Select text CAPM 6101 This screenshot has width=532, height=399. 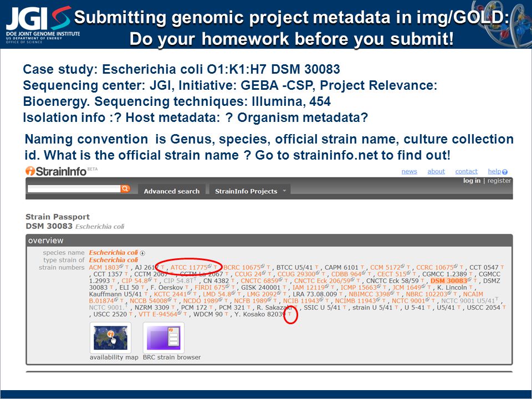[341, 267]
